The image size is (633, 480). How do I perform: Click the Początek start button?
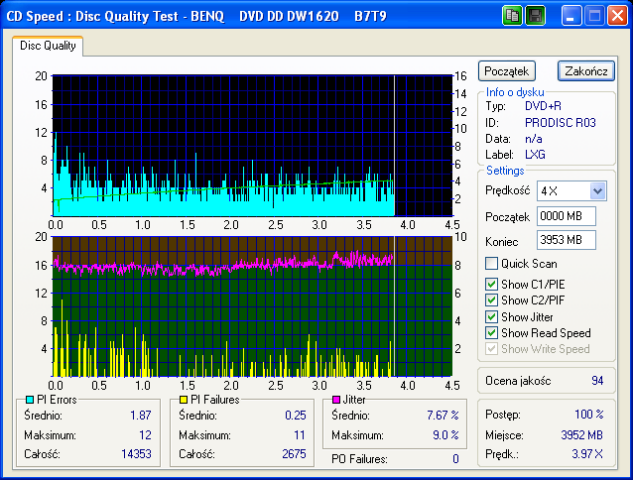pyautogui.click(x=507, y=71)
